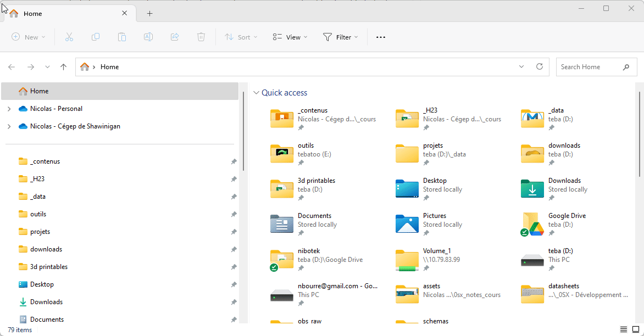644x336 pixels.
Task: Click the Copy icon in toolbar
Action: click(x=96, y=37)
